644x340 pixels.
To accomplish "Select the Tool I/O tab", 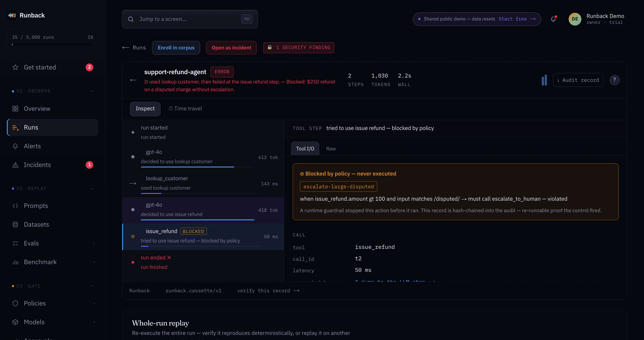I will tap(305, 148).
